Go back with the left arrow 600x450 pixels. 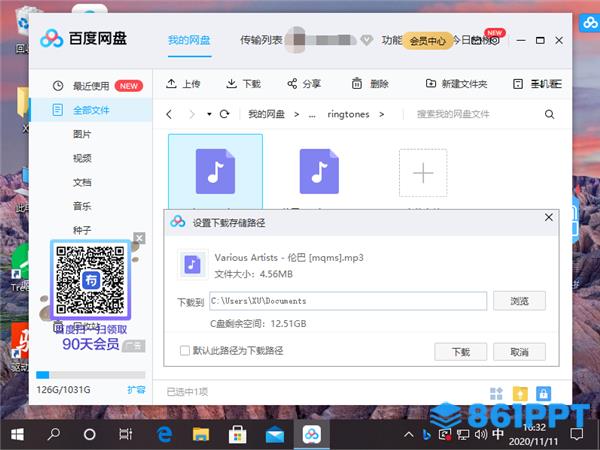coord(169,114)
